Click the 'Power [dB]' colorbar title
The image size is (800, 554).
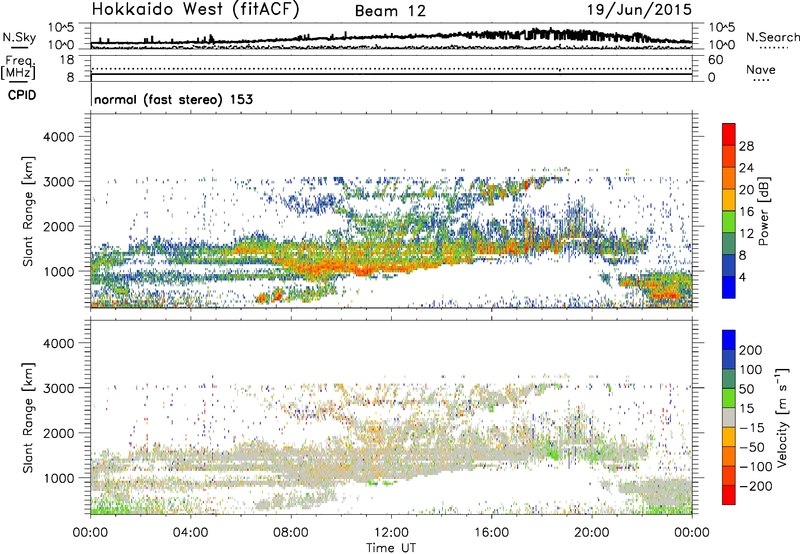[764, 211]
